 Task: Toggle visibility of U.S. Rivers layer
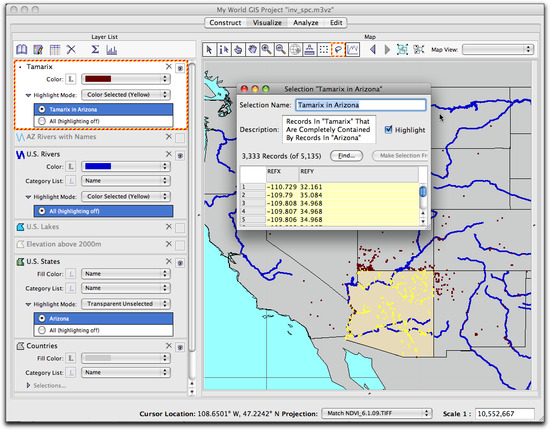[x=180, y=155]
